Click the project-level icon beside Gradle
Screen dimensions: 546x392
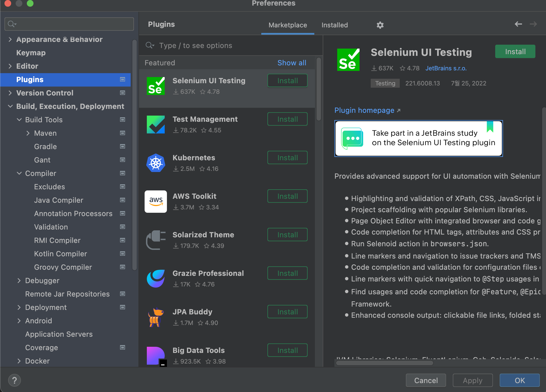(x=123, y=147)
